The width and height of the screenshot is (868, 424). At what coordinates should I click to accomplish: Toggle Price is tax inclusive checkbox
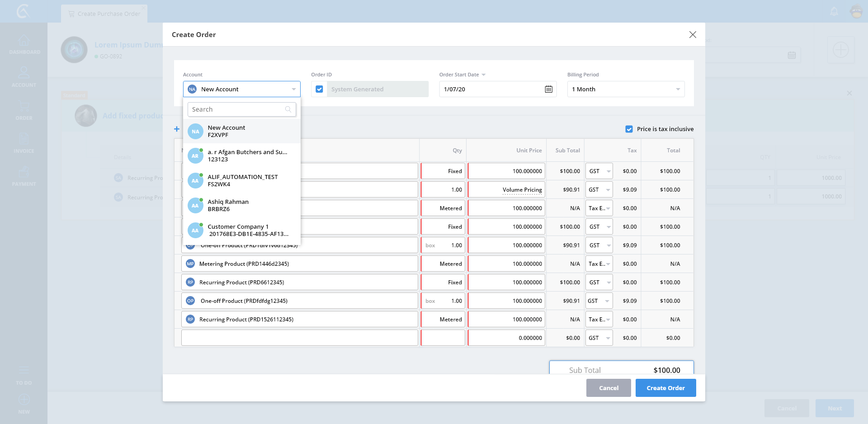click(629, 129)
